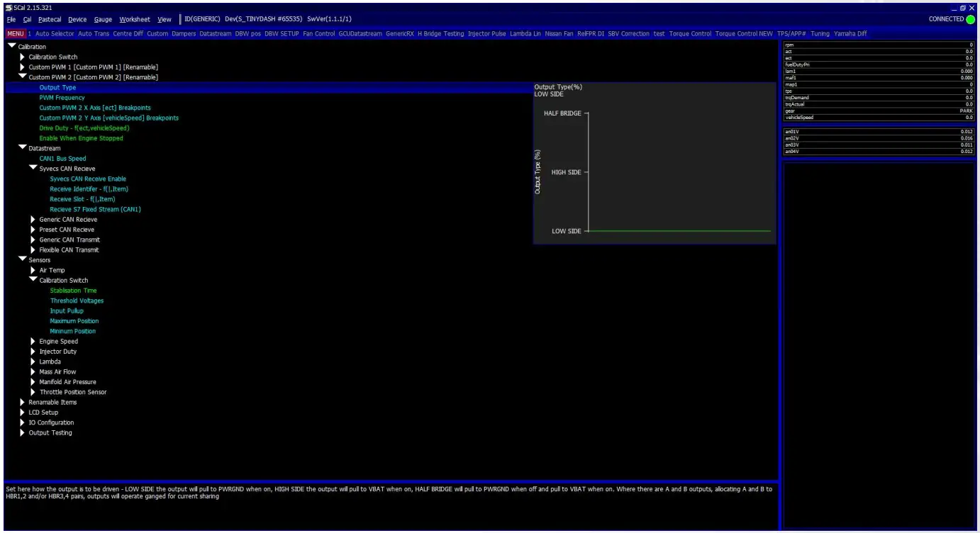Open Custom PWM 2 X Axis [ect] Breakpoints
This screenshot has height=533, width=980.
(95, 108)
